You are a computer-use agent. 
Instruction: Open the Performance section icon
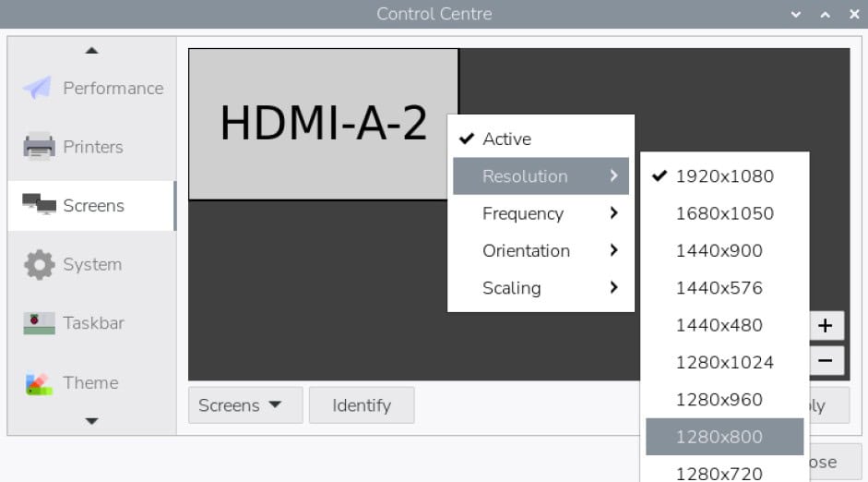(39, 88)
